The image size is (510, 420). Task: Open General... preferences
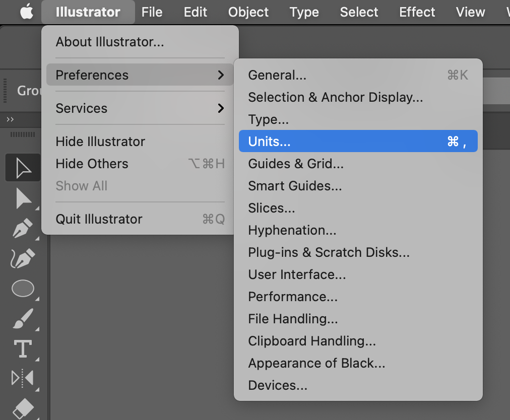click(x=358, y=75)
